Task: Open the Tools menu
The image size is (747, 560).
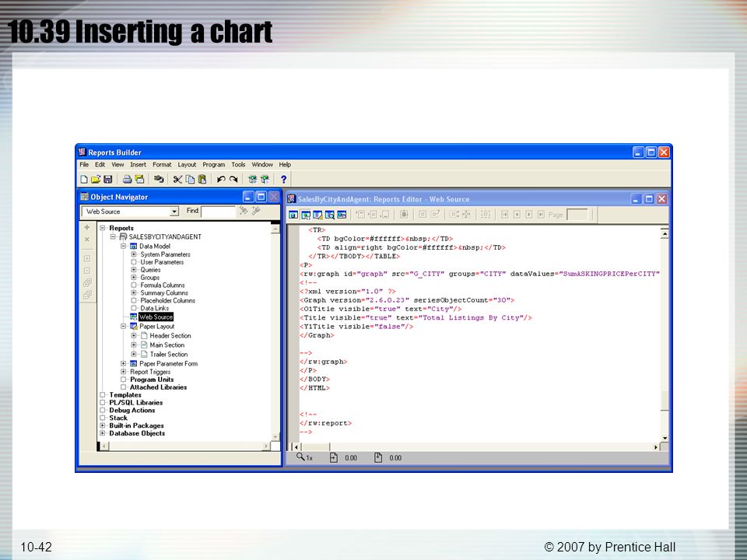Action: click(238, 165)
